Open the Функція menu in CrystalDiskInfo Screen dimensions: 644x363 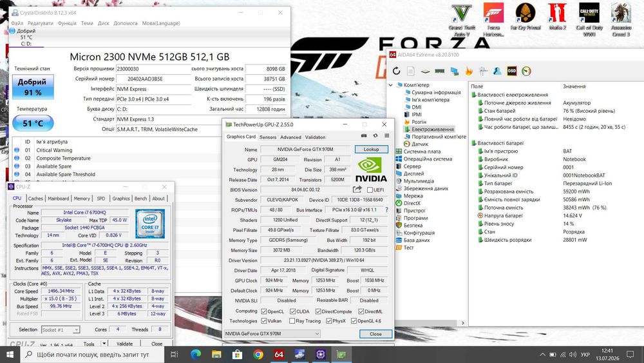(67, 23)
